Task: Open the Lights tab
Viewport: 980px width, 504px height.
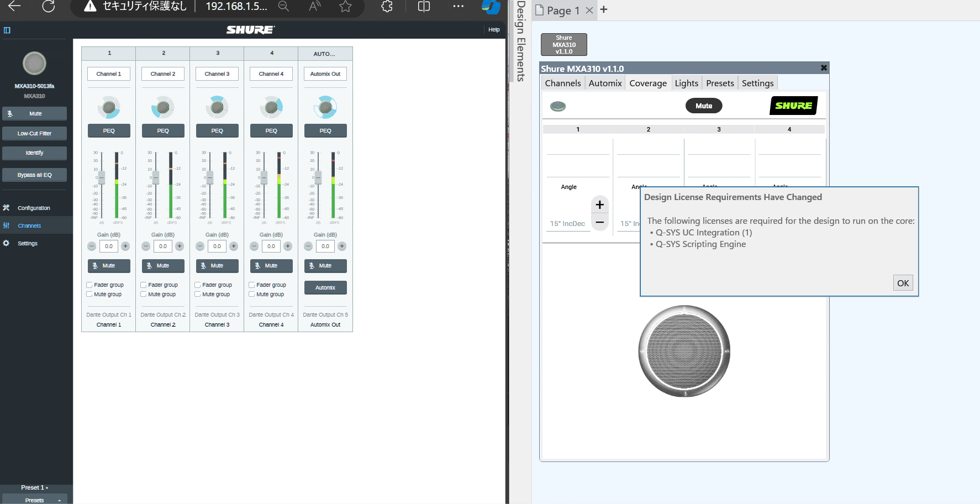Action: point(687,83)
